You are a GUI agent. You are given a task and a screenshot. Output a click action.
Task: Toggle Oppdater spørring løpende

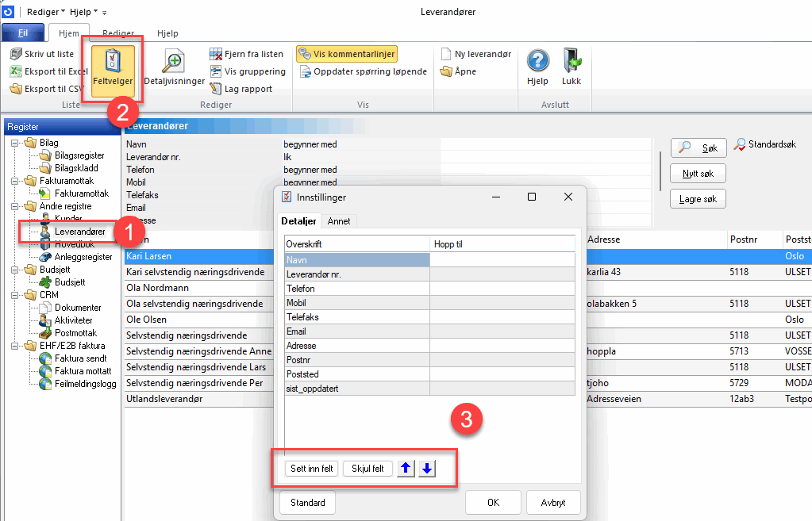point(364,71)
